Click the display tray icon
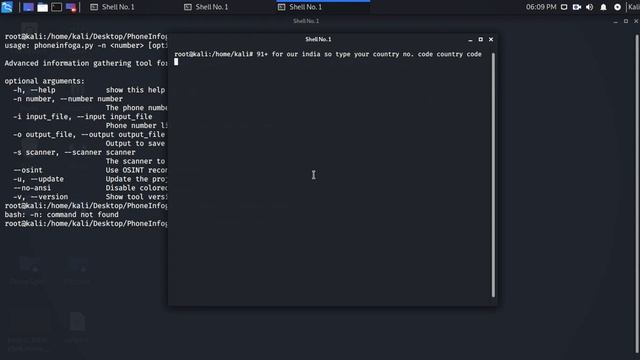Viewport: 640px width, 360px height. [x=564, y=7]
